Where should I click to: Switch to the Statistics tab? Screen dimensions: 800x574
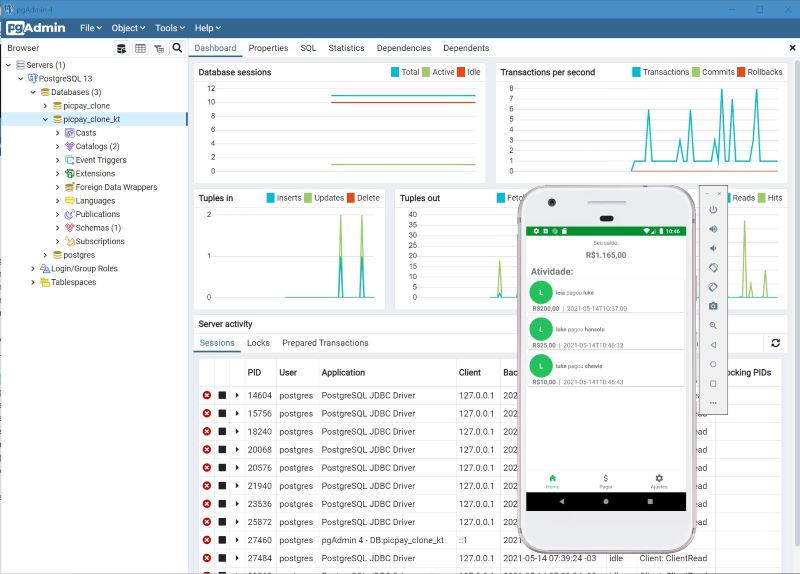[x=346, y=48]
